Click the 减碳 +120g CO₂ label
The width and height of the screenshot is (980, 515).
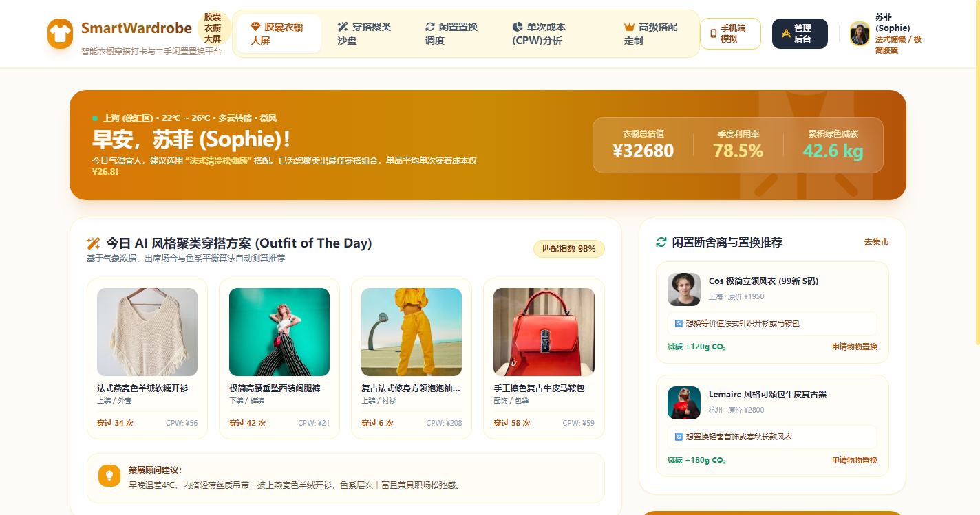pyautogui.click(x=696, y=347)
